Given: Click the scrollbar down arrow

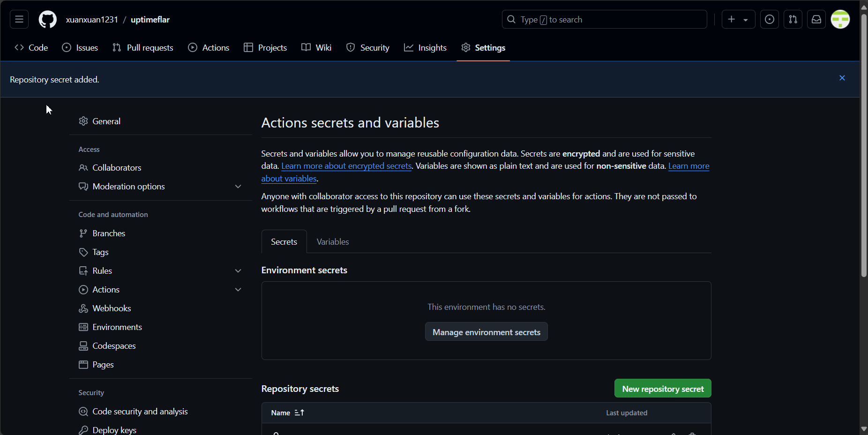Looking at the screenshot, I should pos(864,429).
